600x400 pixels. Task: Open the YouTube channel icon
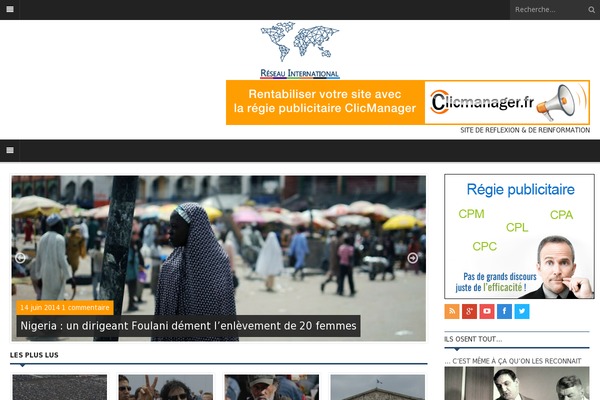[487, 311]
